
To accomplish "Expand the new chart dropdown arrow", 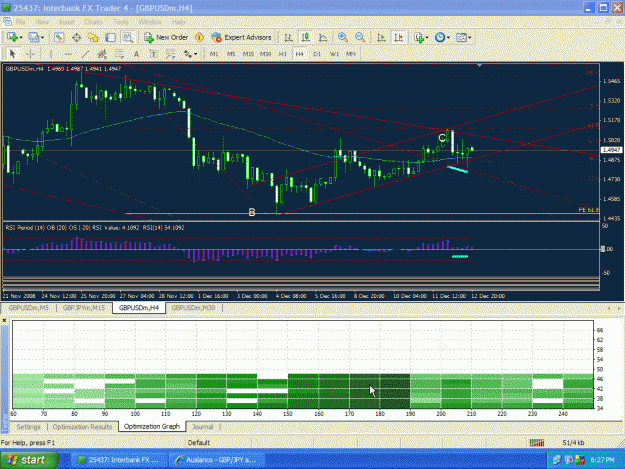I will 21,37.
